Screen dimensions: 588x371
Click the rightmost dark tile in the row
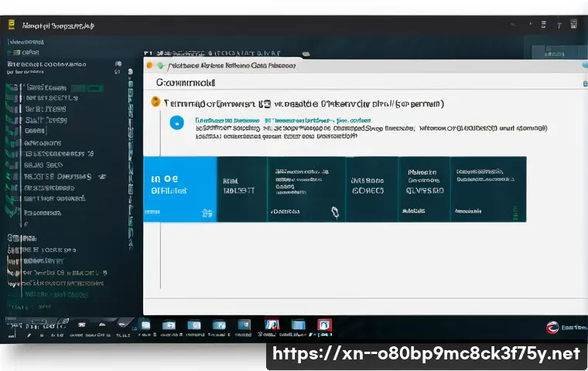click(487, 189)
